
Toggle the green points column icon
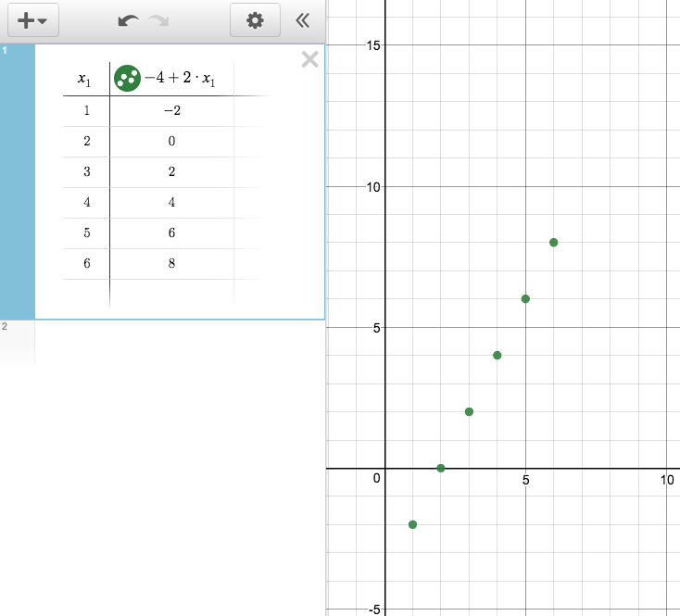point(127,79)
